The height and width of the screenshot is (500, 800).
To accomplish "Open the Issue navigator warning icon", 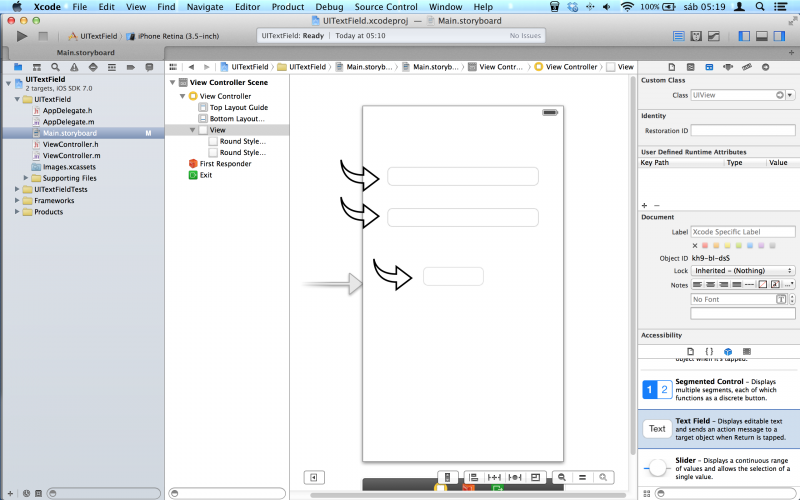I will (x=74, y=67).
